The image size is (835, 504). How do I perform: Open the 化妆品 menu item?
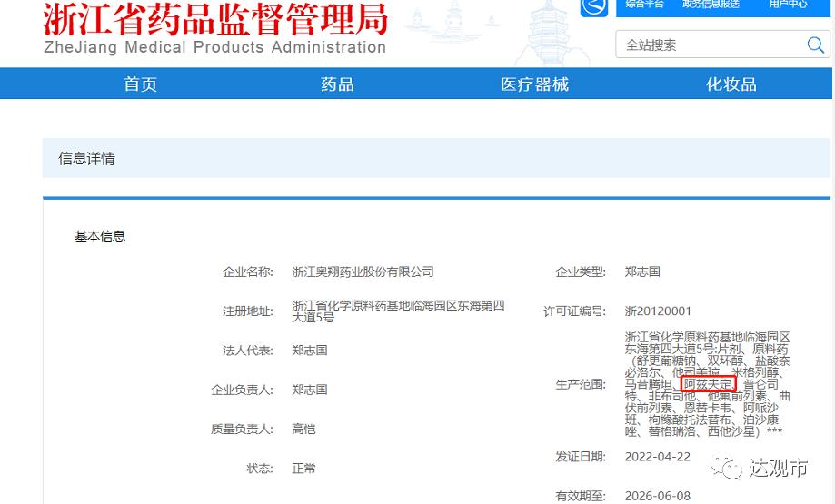coord(731,84)
